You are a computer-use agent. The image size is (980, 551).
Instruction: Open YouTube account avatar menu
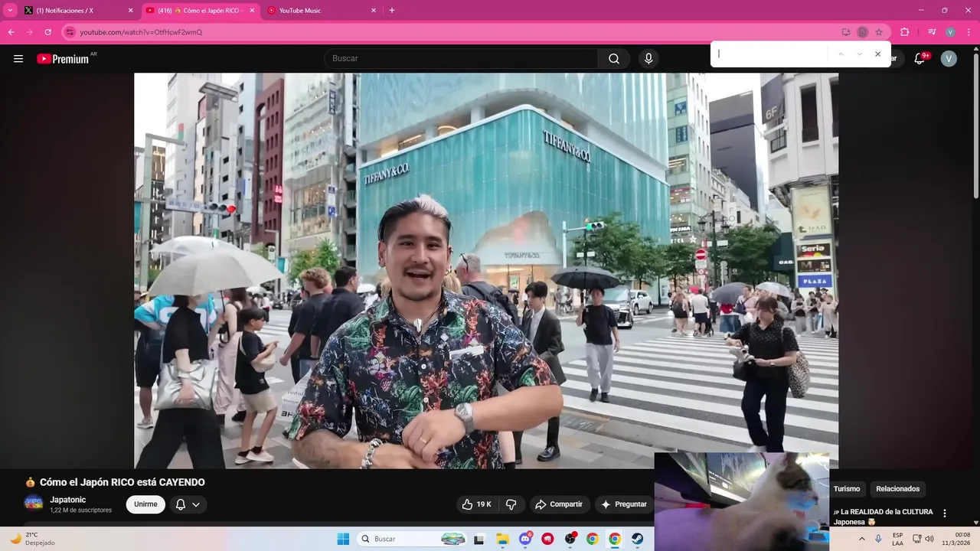coord(949,59)
